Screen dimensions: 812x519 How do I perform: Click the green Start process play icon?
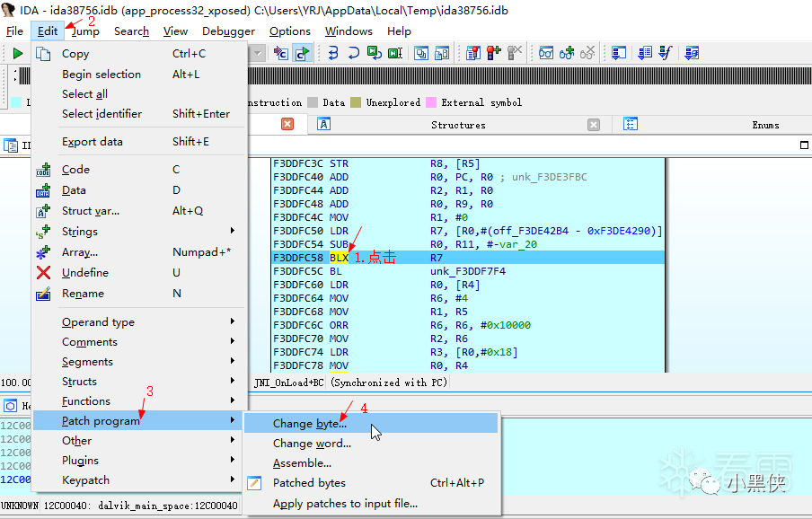[18, 53]
